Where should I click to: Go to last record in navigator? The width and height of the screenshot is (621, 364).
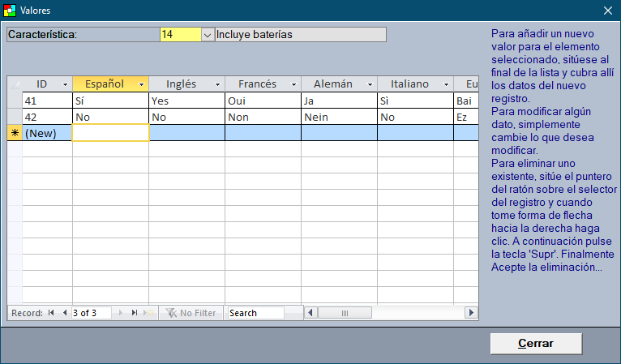click(134, 313)
